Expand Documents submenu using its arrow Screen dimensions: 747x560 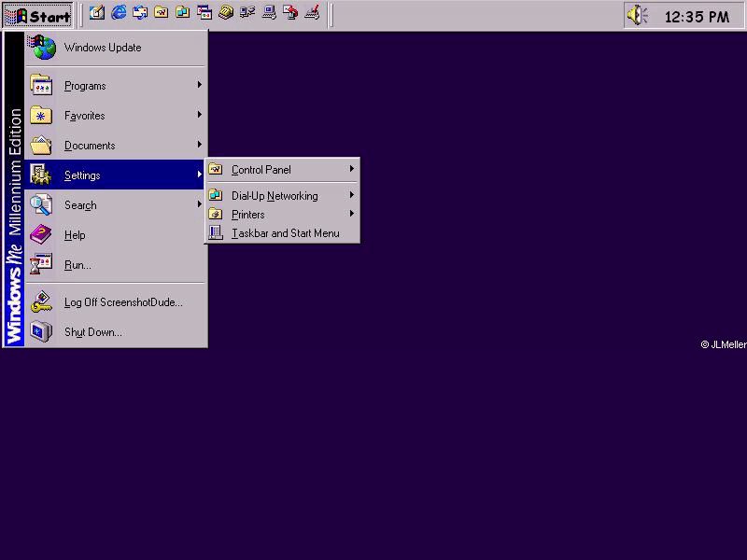(200, 145)
